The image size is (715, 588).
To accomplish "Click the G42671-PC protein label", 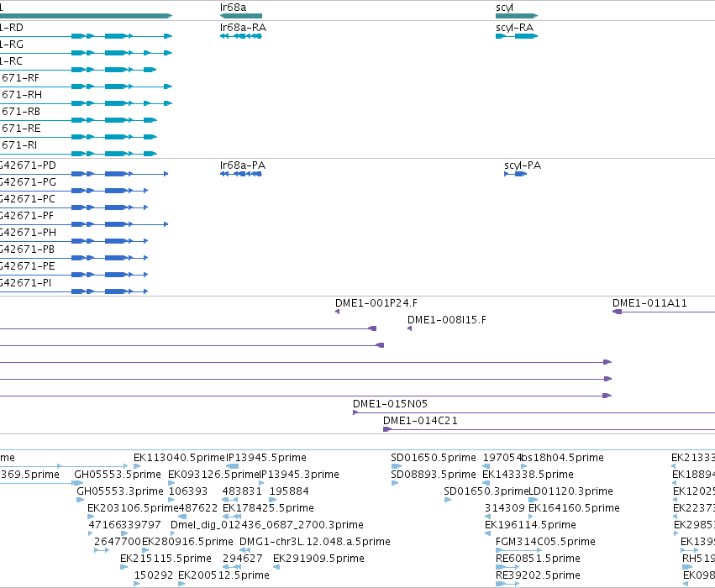I will click(x=28, y=199).
